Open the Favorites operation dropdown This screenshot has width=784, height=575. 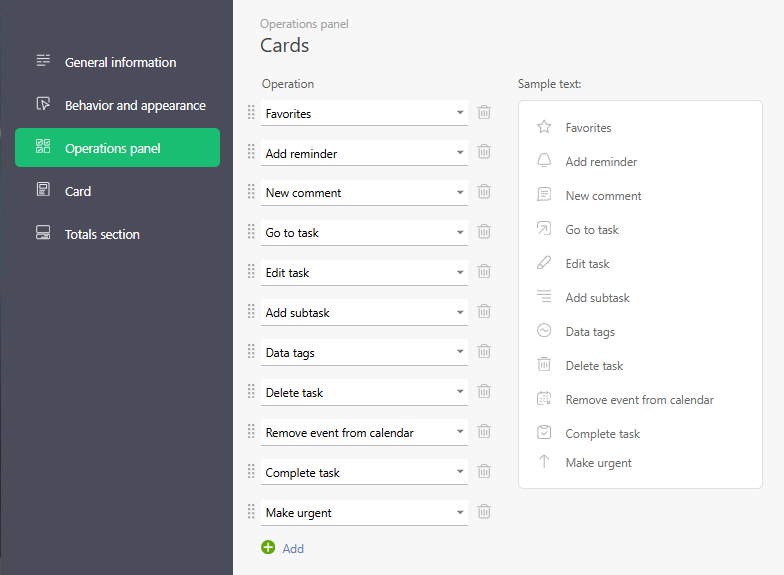(460, 113)
